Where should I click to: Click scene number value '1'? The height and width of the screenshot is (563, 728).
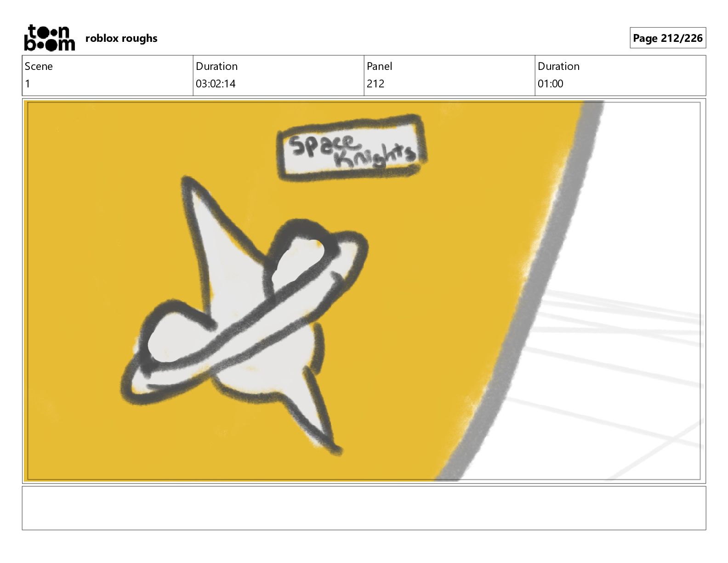pyautogui.click(x=28, y=84)
